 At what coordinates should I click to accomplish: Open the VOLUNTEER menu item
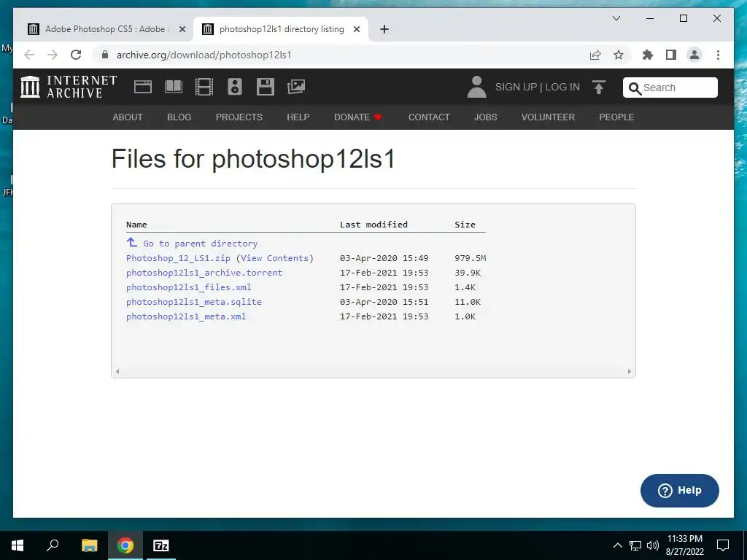tap(548, 117)
